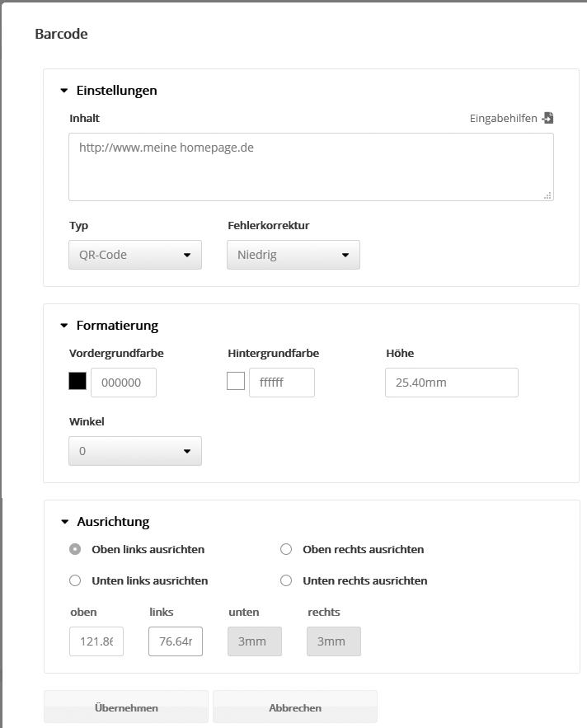This screenshot has width=587, height=728.
Task: Collapse the Ausrichtung section
Action: [64, 522]
